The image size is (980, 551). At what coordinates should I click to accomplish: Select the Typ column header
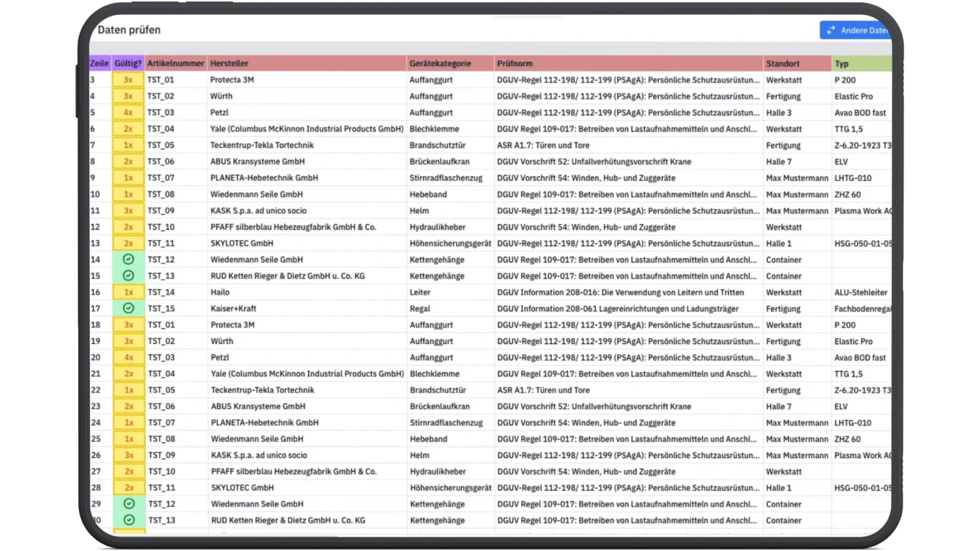[x=862, y=63]
